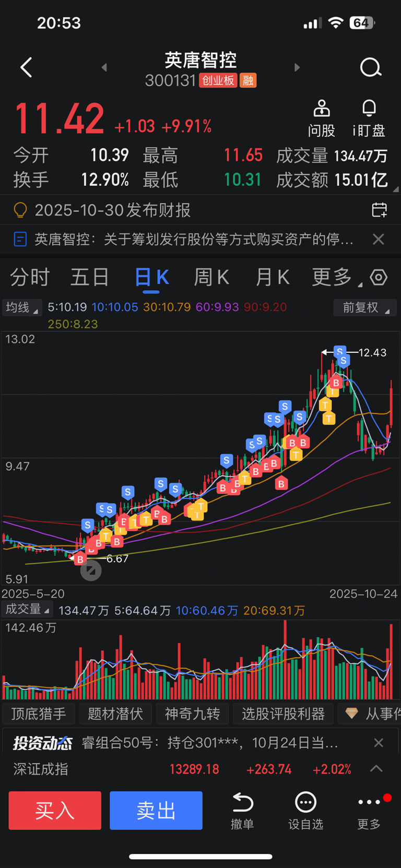The height and width of the screenshot is (868, 401).
Task: Open the 成交量 indicator dropdown
Action: [x=27, y=609]
